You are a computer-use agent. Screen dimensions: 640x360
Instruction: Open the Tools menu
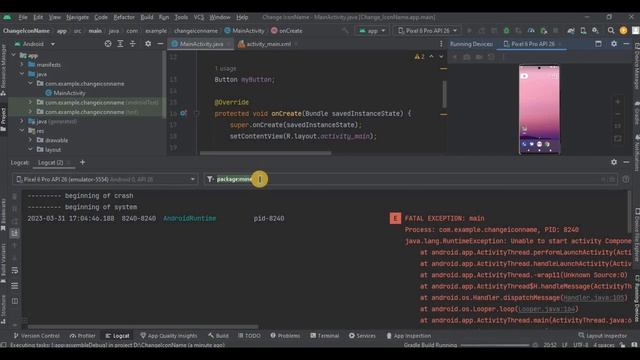coord(181,17)
